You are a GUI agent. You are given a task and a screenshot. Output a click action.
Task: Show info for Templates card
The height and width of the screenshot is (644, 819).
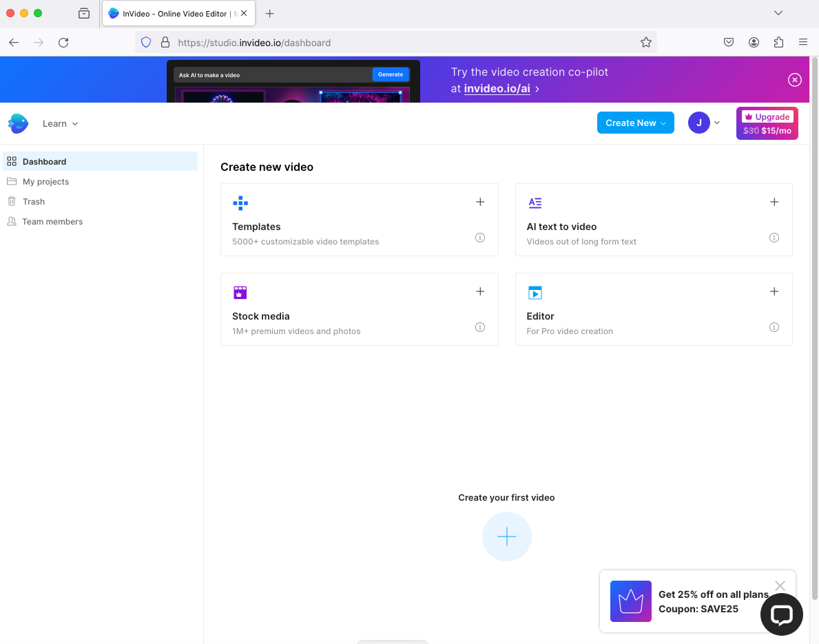click(480, 238)
